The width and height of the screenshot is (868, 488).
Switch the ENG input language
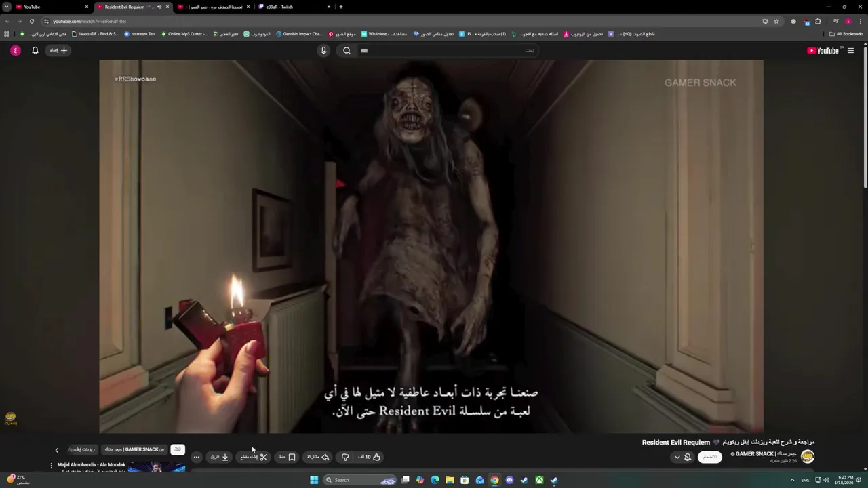point(805,480)
